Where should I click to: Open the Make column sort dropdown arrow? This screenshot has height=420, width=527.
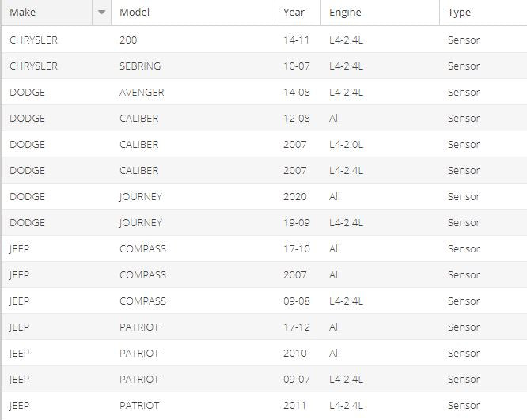(101, 13)
